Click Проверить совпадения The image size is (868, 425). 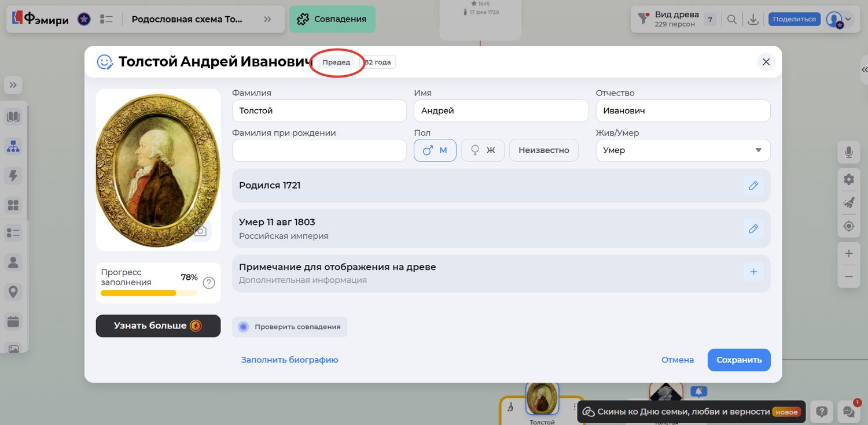click(289, 327)
